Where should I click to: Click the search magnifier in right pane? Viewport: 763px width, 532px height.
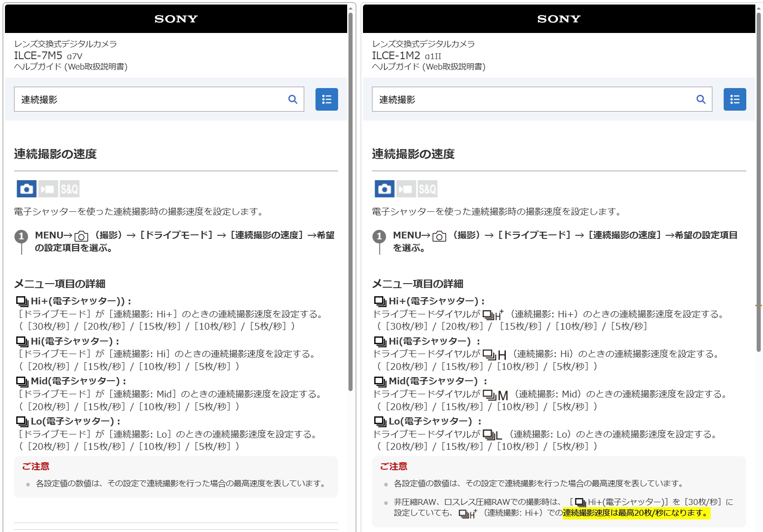pyautogui.click(x=701, y=99)
